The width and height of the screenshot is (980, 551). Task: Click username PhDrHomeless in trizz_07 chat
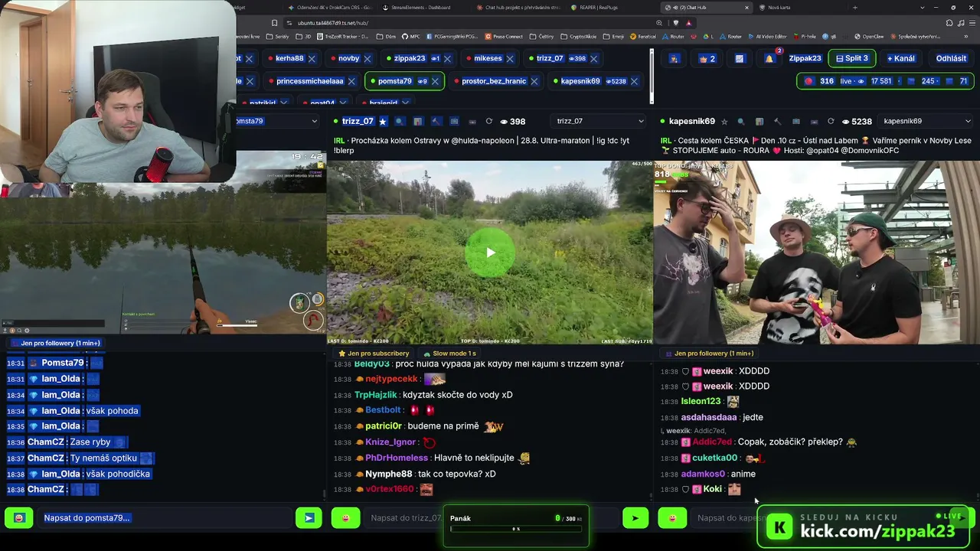[x=397, y=458]
